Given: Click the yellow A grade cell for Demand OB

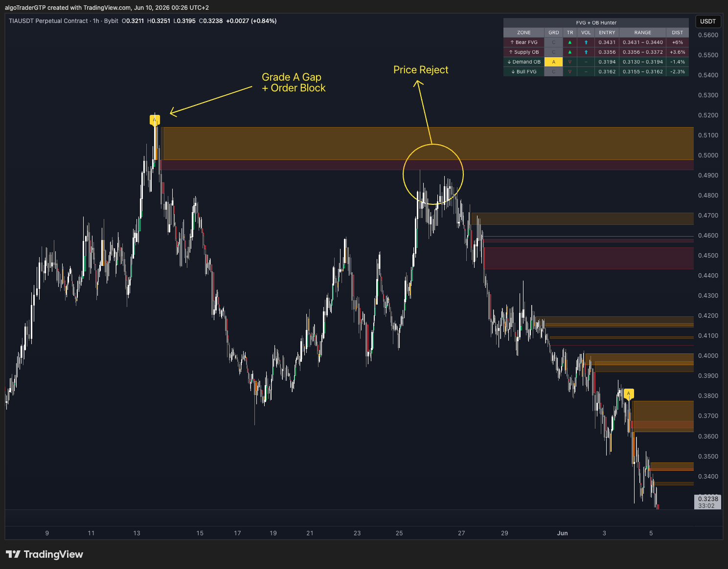Looking at the screenshot, I should (554, 62).
